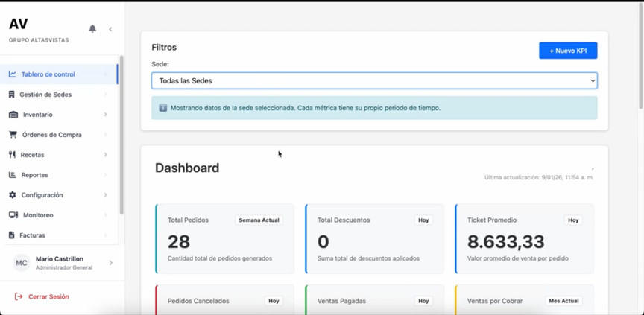Image resolution: width=644 pixels, height=315 pixels.
Task: Click the Inventario warehouse icon
Action: point(13,115)
